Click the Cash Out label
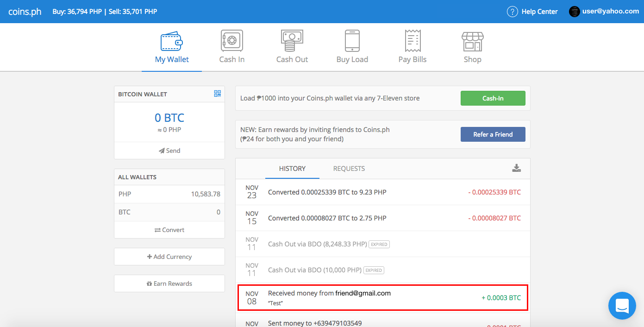The image size is (644, 327). tap(292, 59)
